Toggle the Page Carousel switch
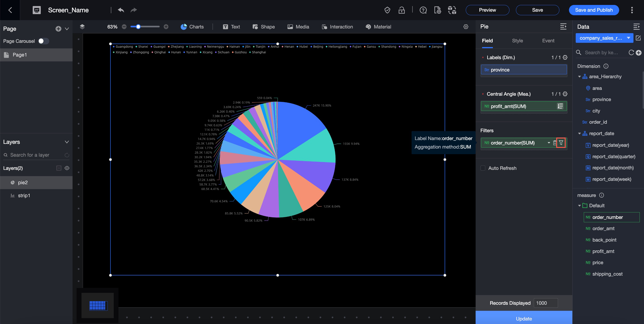644x324 pixels. point(43,41)
